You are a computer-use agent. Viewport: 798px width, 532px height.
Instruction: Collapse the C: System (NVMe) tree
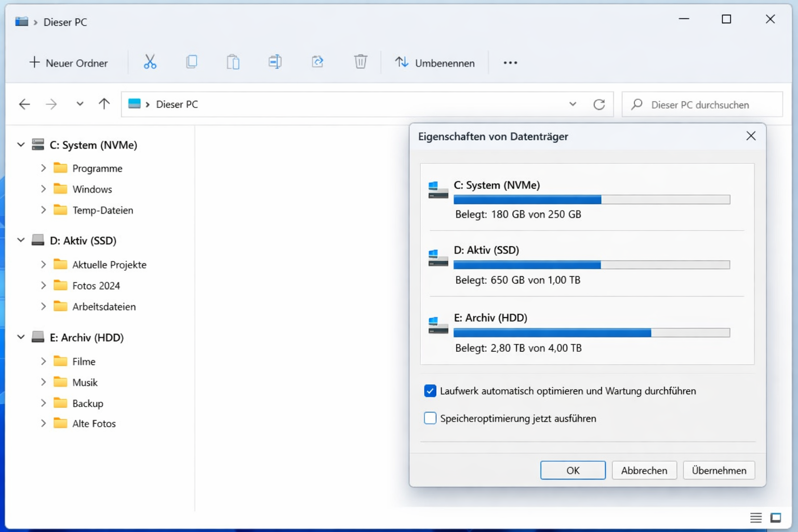click(20, 144)
